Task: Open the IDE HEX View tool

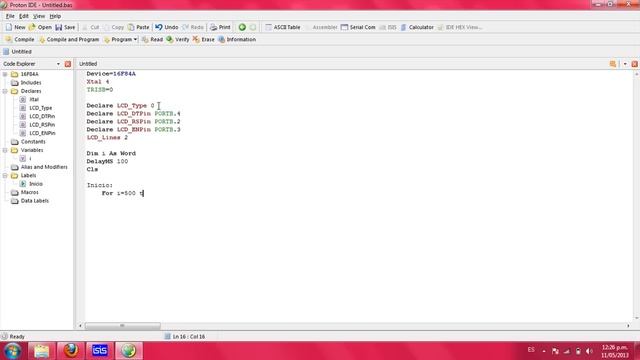Action: (x=460, y=27)
